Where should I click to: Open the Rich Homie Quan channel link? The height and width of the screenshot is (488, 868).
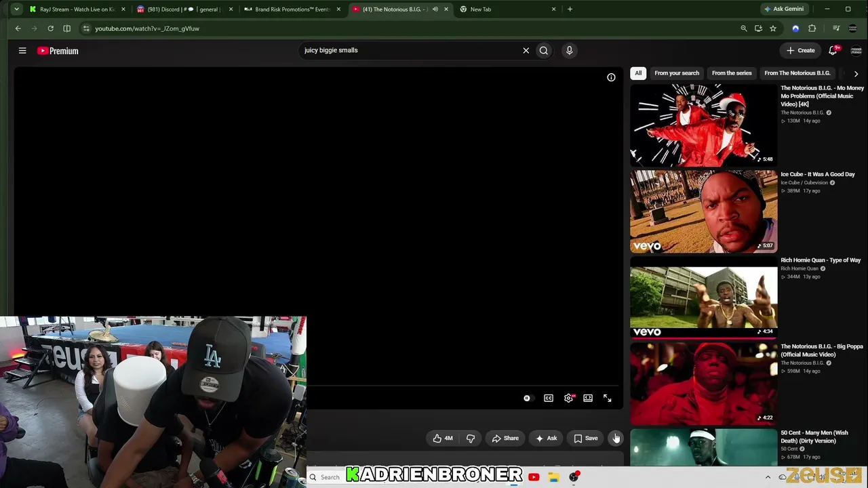click(x=800, y=268)
